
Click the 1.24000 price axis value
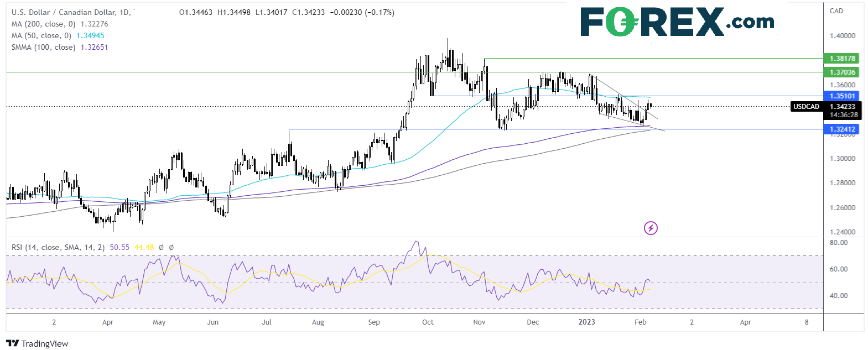[842, 232]
